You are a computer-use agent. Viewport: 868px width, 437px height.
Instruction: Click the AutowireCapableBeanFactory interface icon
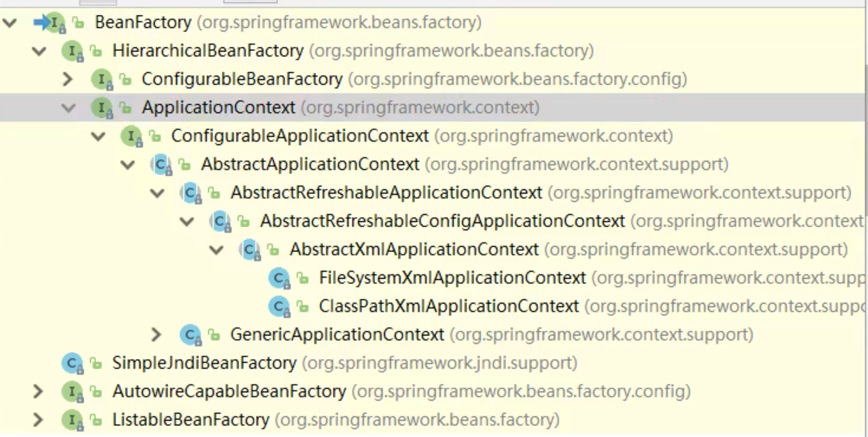point(73,392)
